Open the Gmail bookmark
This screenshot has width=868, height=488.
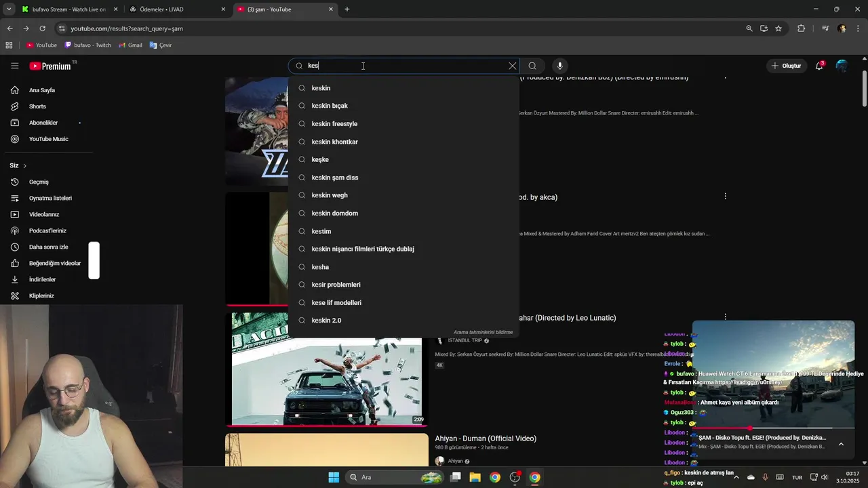point(130,45)
